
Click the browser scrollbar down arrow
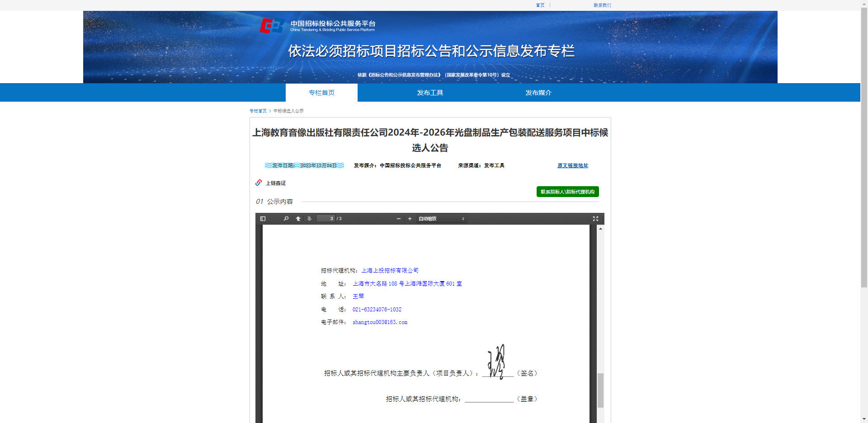[864, 419]
